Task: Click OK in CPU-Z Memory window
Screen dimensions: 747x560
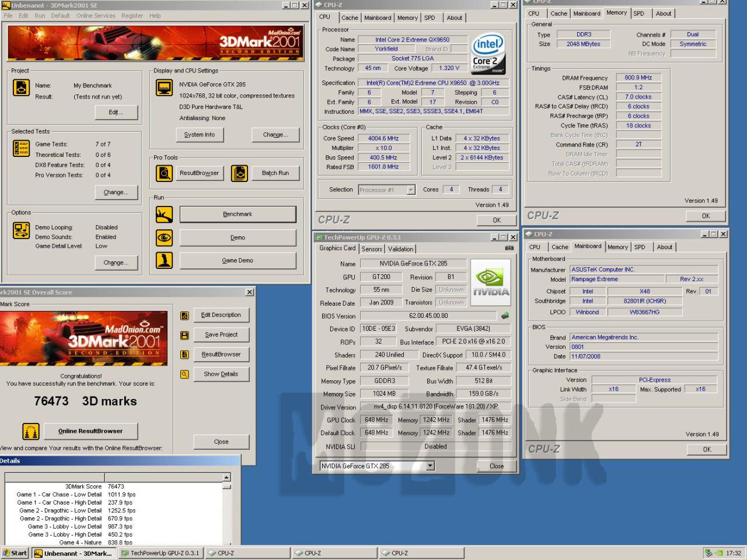Action: (706, 216)
